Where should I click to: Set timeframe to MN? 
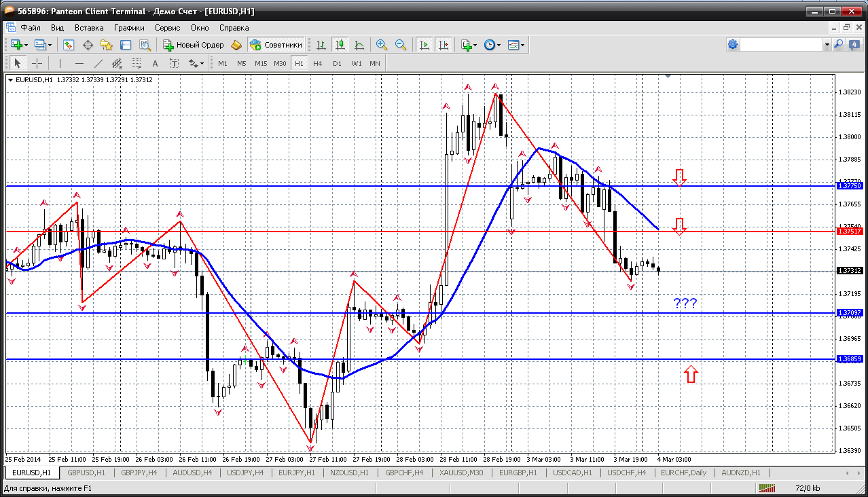(375, 63)
